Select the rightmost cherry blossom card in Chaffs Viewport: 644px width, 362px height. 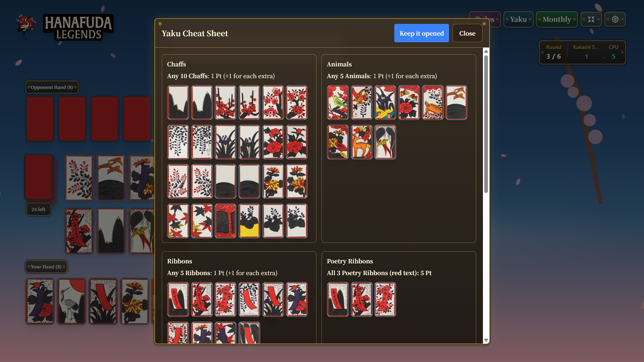coord(297,102)
